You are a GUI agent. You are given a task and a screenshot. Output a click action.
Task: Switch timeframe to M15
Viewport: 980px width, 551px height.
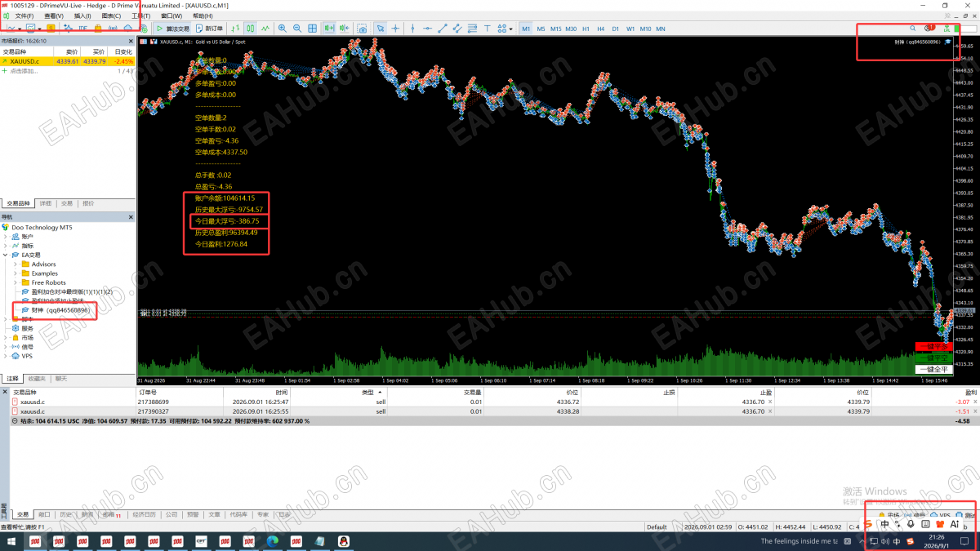point(555,29)
